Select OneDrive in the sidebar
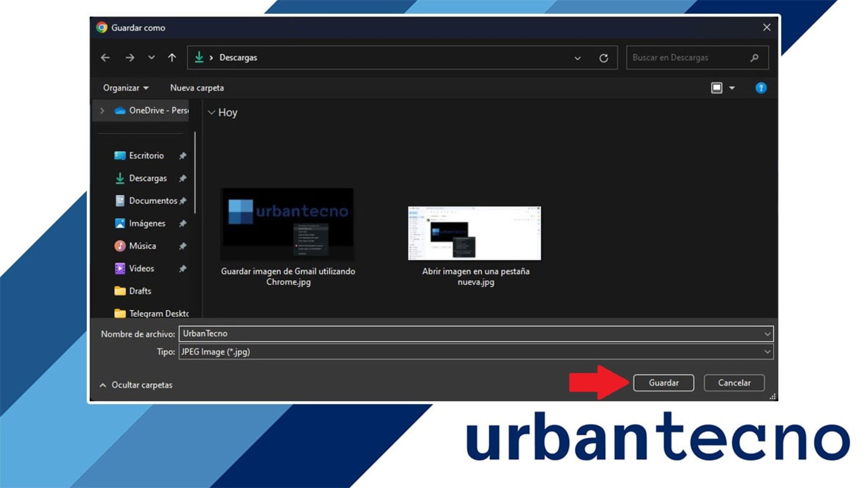Screen dimensions: 868x488 [151, 111]
